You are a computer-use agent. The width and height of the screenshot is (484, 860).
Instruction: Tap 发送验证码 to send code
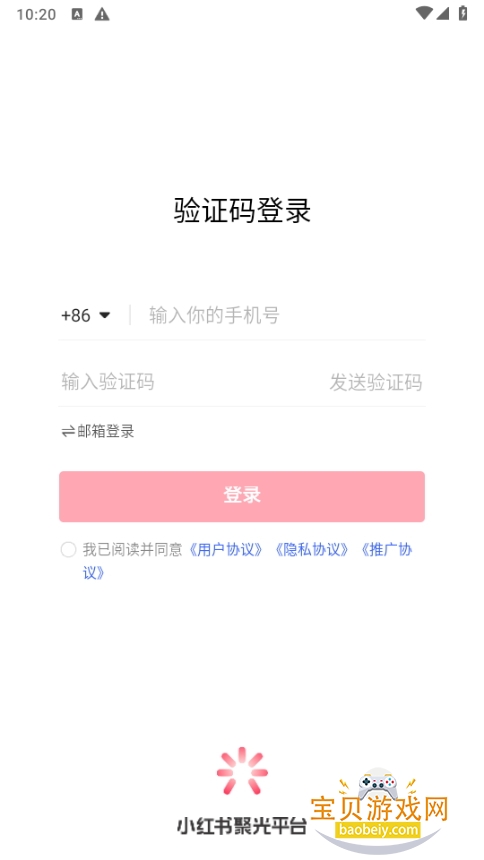pos(376,382)
